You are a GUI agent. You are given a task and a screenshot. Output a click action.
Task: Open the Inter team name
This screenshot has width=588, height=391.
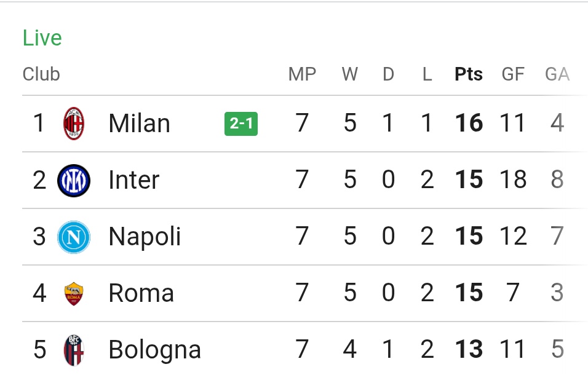click(134, 180)
